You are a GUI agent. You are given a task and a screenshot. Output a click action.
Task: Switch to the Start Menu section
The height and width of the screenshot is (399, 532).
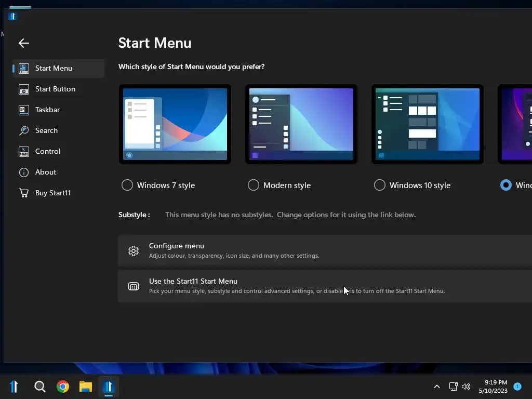tap(58, 68)
